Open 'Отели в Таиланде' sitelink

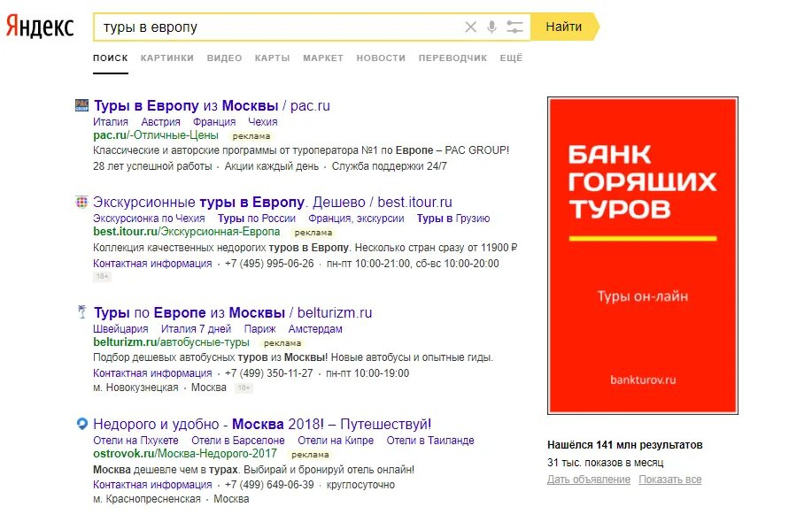430,441
